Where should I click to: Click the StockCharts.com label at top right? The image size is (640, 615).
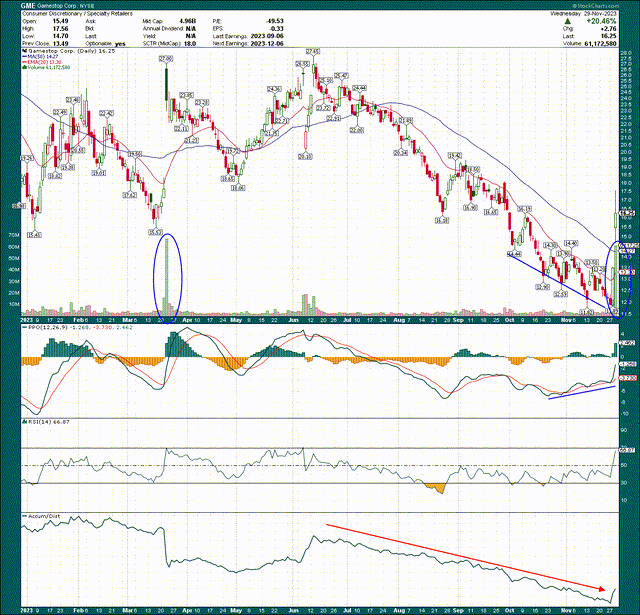point(596,6)
